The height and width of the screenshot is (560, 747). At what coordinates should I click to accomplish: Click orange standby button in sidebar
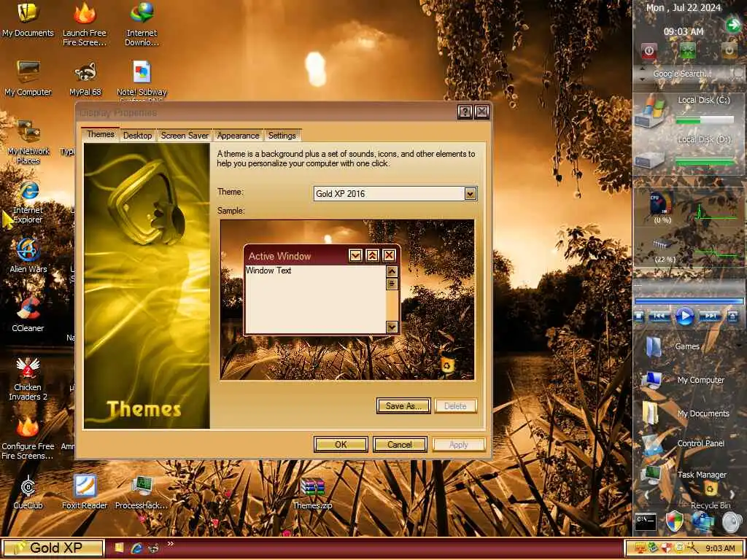[x=729, y=50]
